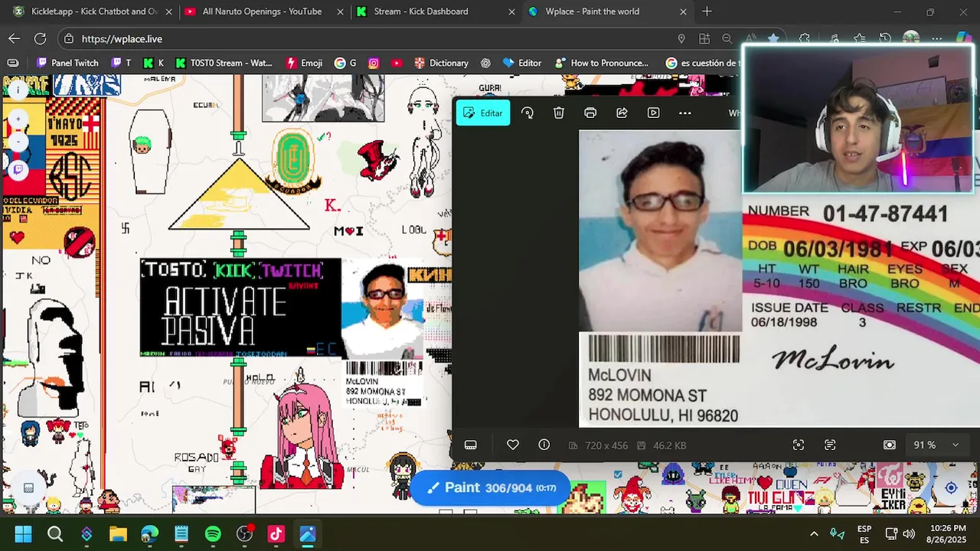Click the Editar button in Photos
This screenshot has height=551, width=980.
(483, 113)
